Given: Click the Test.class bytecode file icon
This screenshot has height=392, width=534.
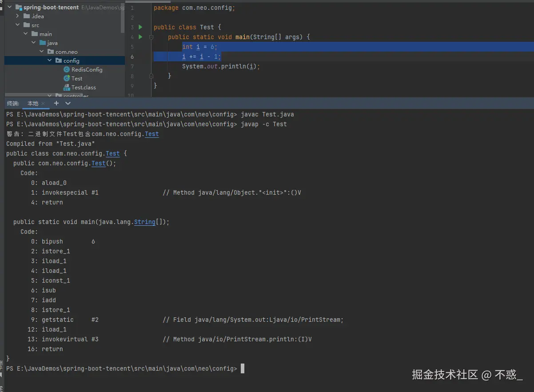Looking at the screenshot, I should (67, 87).
